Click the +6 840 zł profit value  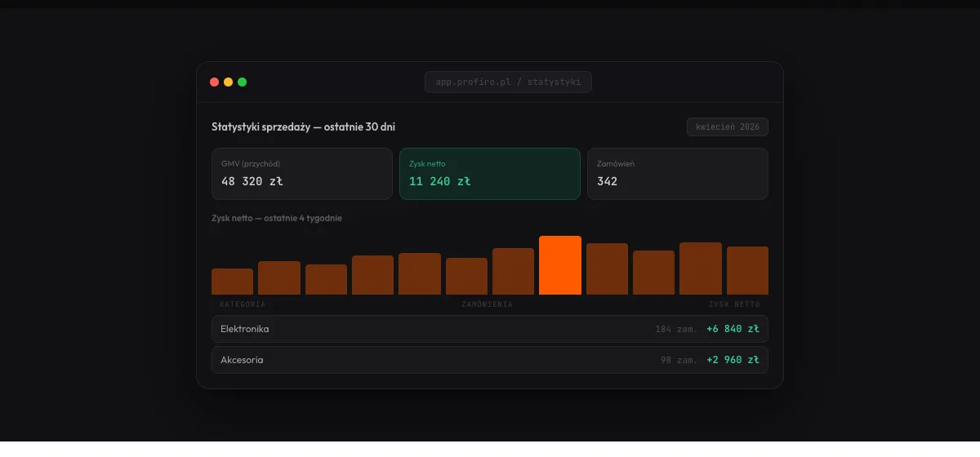[733, 329]
